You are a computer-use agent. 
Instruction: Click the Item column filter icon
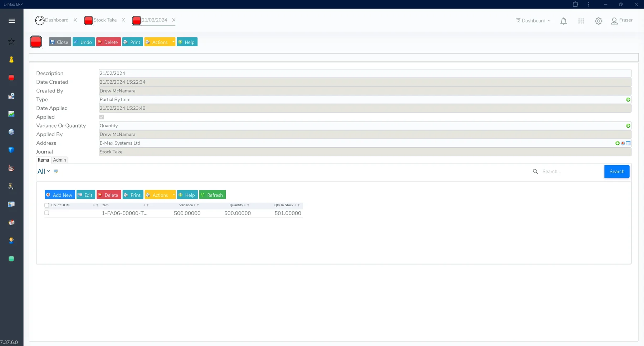(x=147, y=205)
